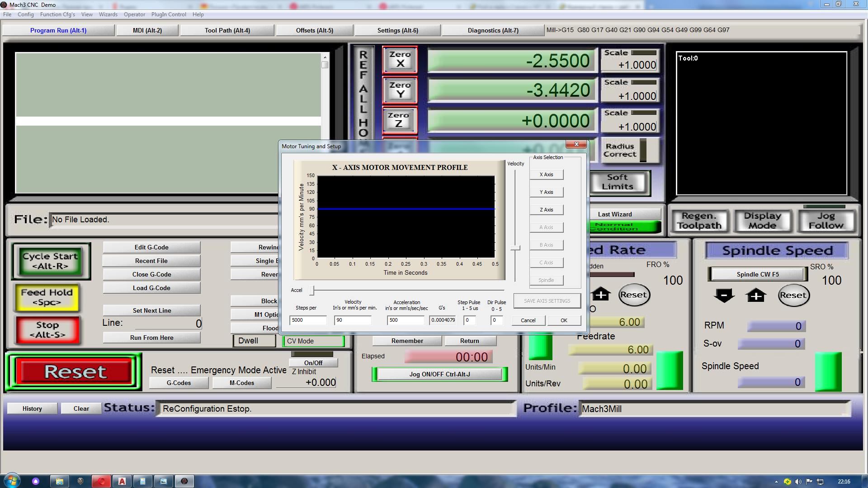
Task: Switch to the MDI (Alt-2) tab
Action: point(147,30)
